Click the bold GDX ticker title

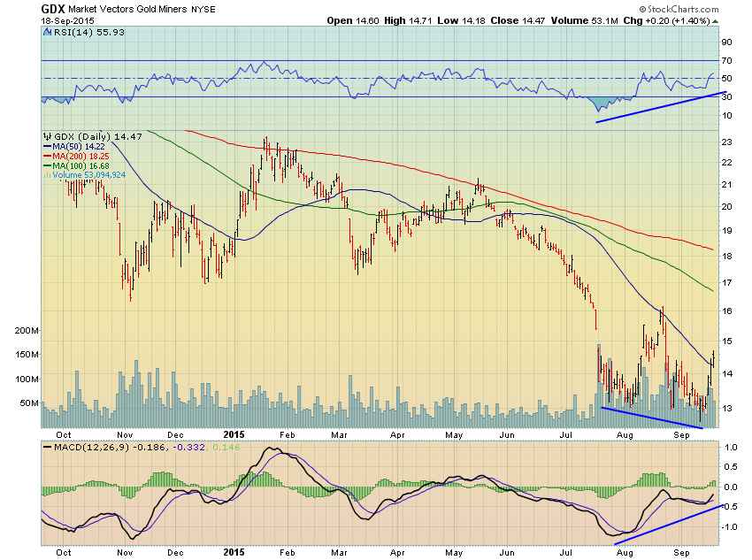pos(53,9)
